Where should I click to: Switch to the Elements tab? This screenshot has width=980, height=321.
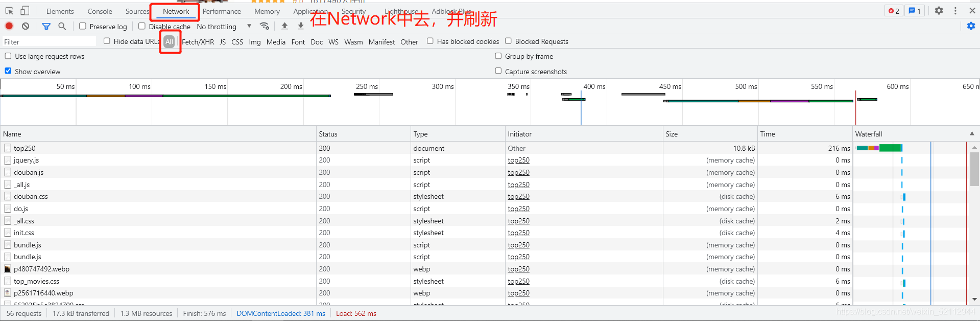click(60, 11)
